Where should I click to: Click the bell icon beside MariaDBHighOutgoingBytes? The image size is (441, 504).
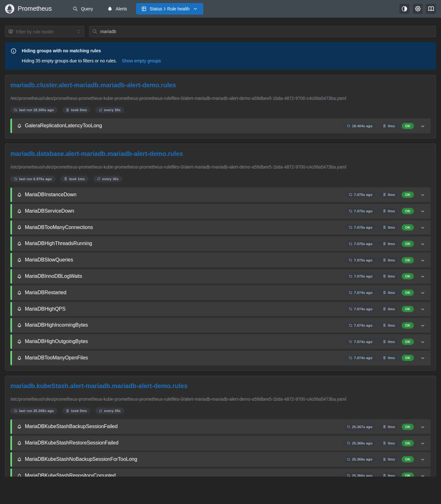(x=19, y=342)
